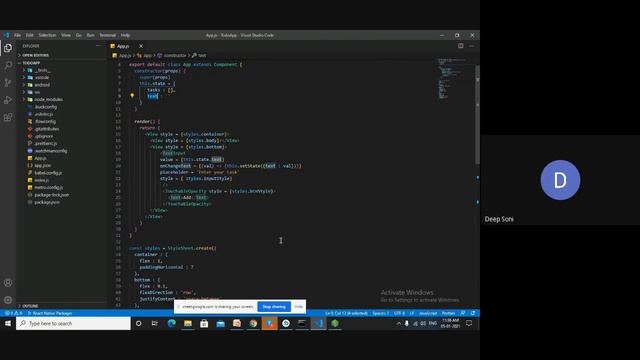The image size is (640, 360).
Task: Click the Stop sharing button
Action: tap(274, 307)
